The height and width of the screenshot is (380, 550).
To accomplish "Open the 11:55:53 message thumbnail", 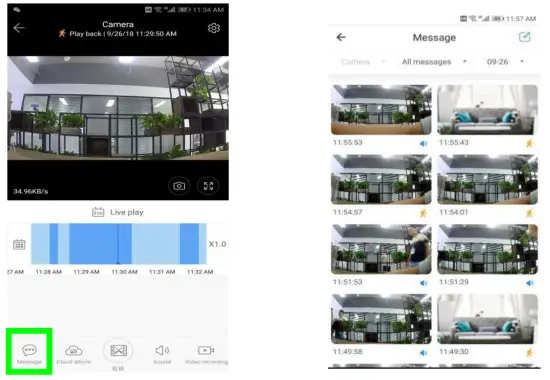I will coord(381,110).
